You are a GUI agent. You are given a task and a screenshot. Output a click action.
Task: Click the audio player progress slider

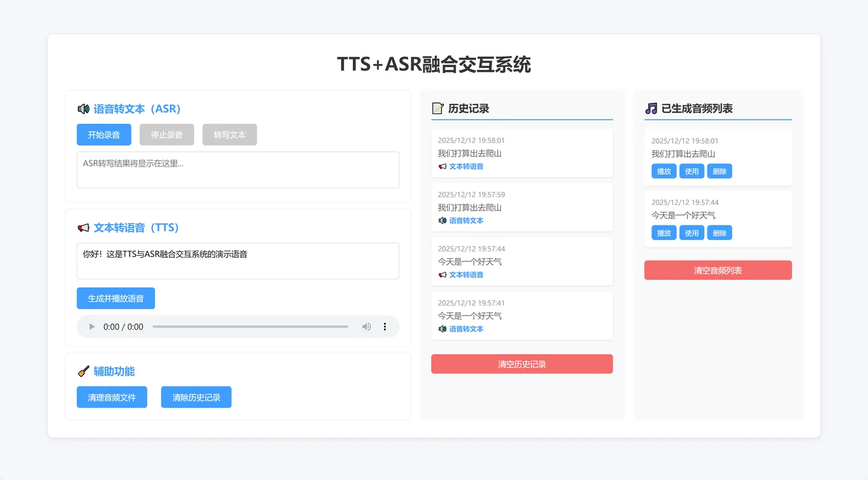250,326
